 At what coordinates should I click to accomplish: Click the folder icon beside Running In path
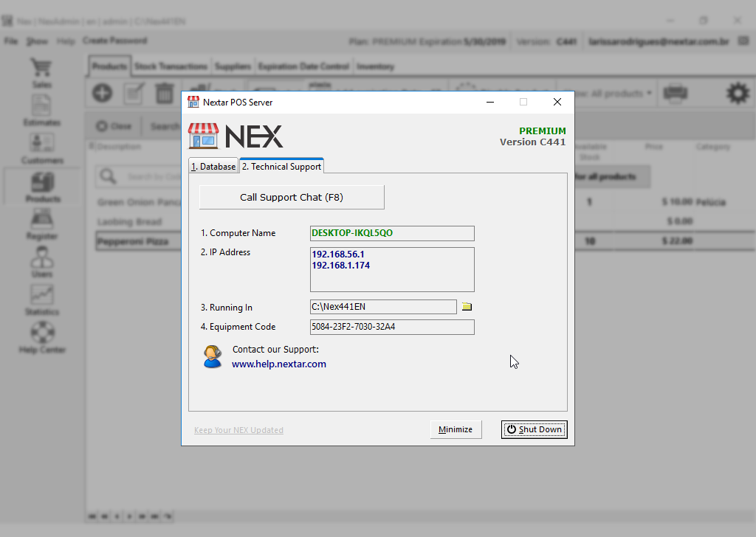point(467,306)
